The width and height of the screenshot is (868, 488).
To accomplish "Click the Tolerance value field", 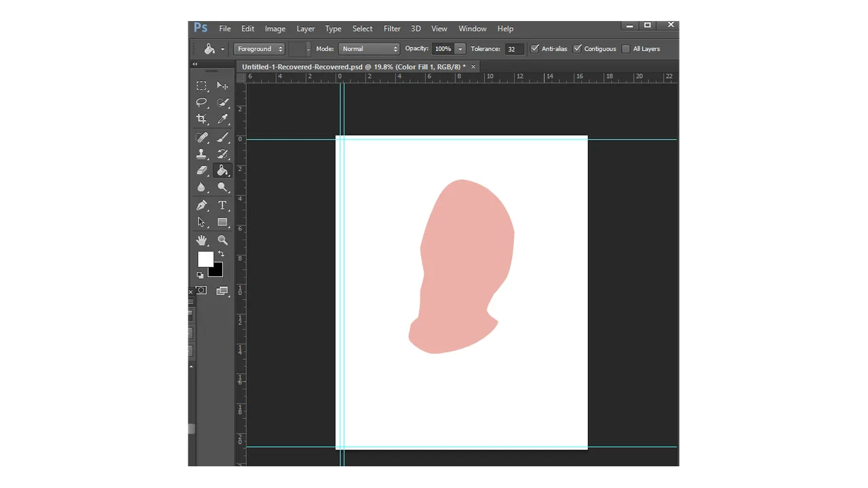I will pos(514,49).
